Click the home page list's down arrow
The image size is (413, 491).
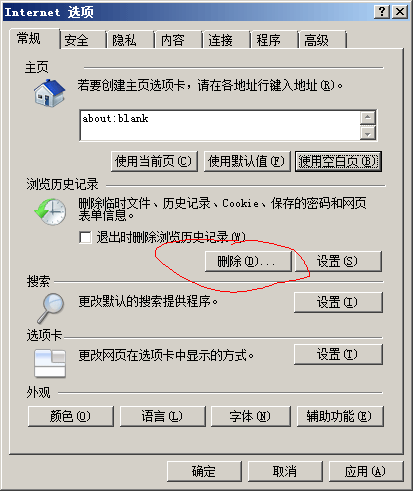pos(368,133)
